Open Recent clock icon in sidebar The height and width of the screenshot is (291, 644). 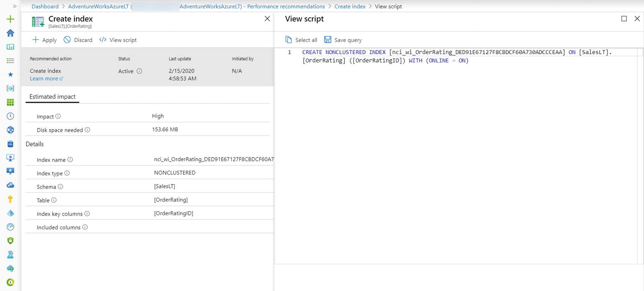point(11,116)
